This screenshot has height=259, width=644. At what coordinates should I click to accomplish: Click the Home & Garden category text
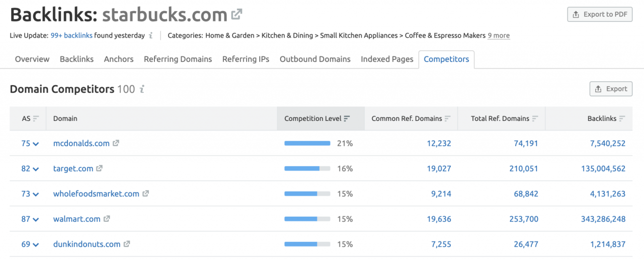230,36
